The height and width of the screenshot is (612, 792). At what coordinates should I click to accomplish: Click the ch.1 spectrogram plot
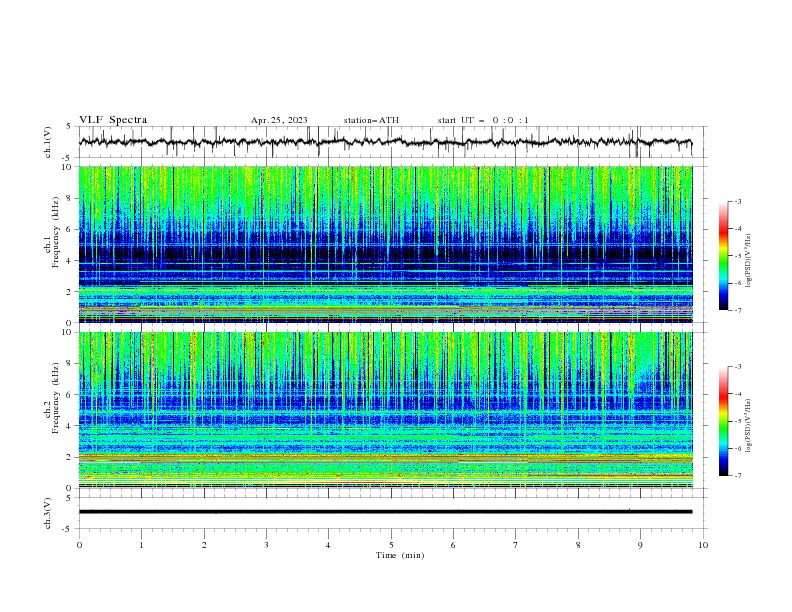pyautogui.click(x=385, y=244)
